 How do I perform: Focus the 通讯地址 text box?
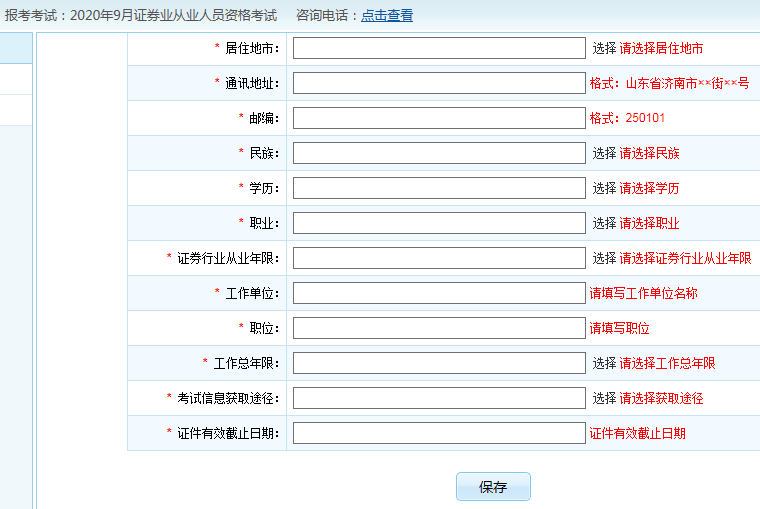click(439, 83)
